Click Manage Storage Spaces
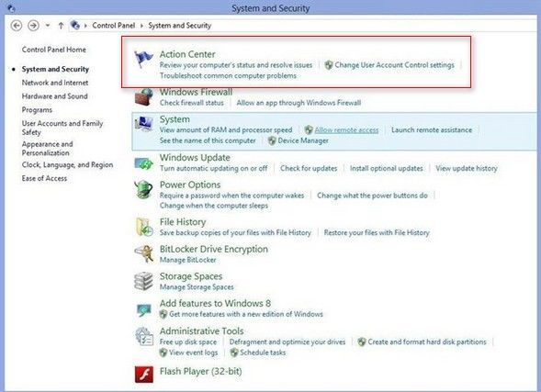 197,286
